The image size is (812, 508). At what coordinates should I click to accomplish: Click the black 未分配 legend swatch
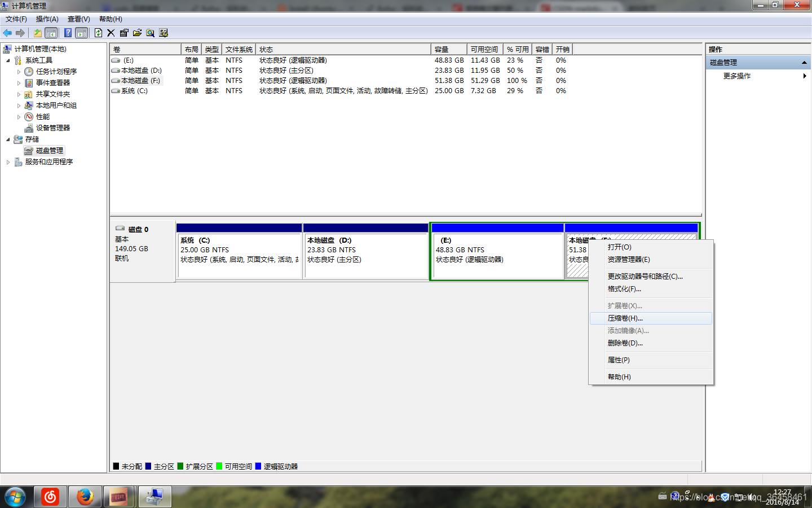pos(116,466)
